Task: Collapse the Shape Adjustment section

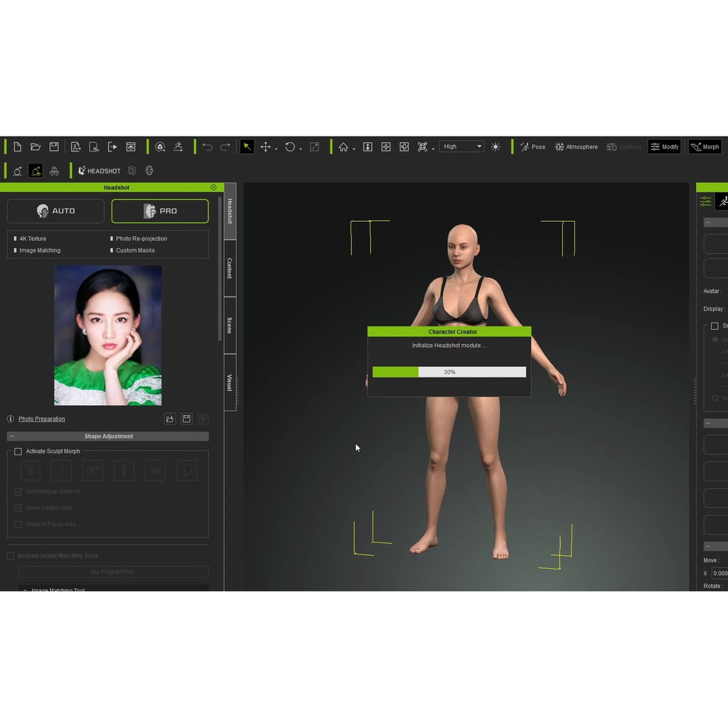Action: coord(11,436)
